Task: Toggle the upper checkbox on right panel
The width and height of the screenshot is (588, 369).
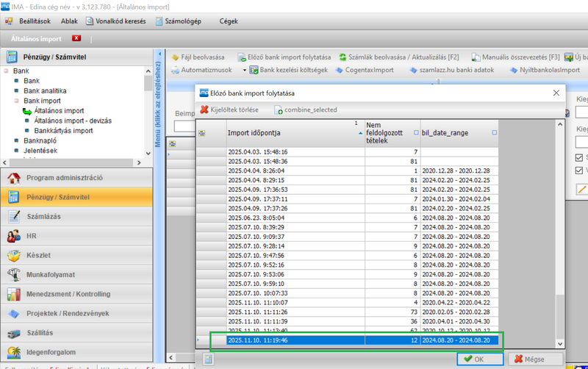Action: click(x=579, y=158)
